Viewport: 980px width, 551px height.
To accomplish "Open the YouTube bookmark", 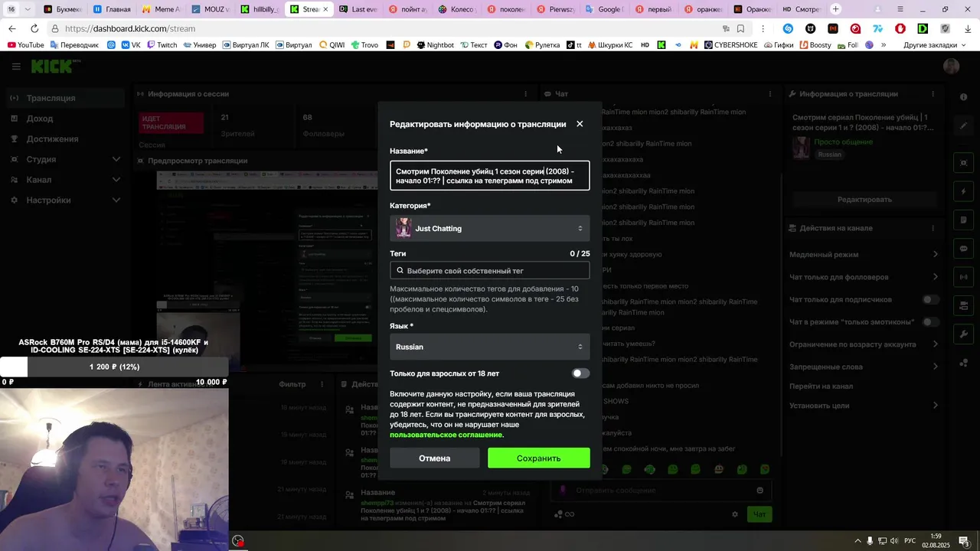I will click(25, 45).
